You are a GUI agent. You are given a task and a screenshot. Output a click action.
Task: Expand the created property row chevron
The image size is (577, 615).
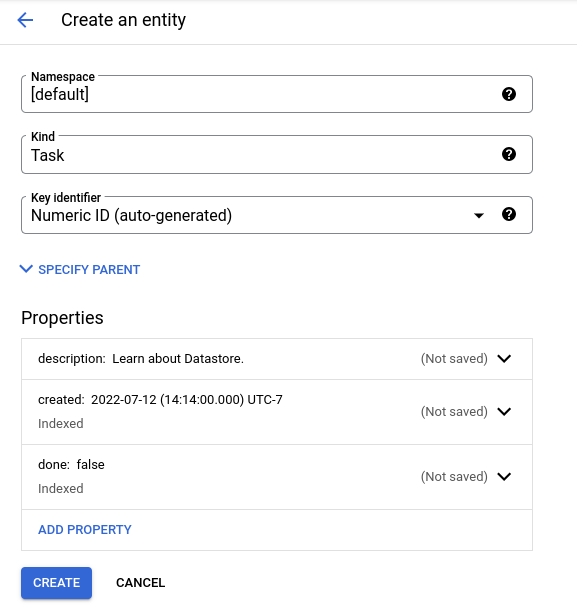point(504,411)
